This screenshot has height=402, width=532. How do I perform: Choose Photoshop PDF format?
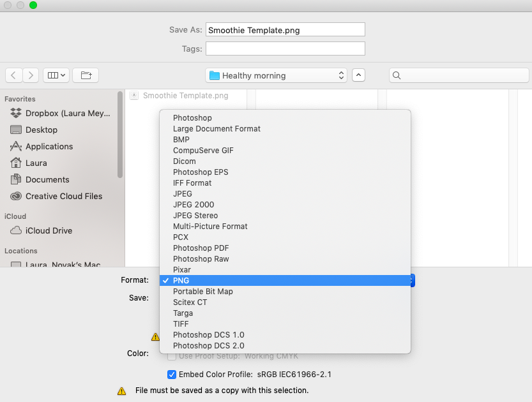coord(285,248)
